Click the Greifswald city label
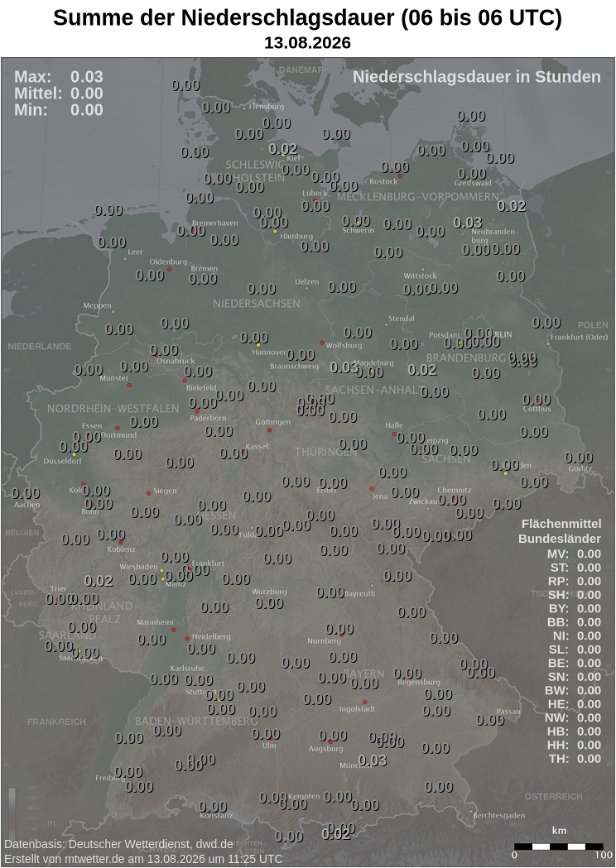 [473, 183]
